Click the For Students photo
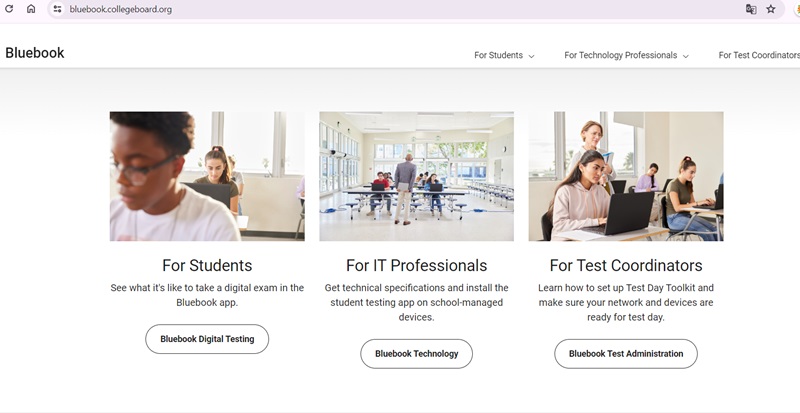The image size is (800, 413). click(207, 176)
